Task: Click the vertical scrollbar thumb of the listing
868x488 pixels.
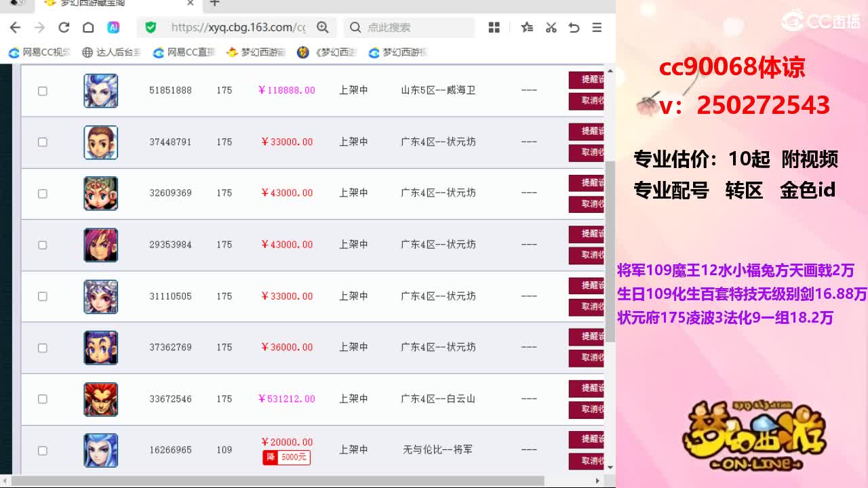Action: (610, 251)
